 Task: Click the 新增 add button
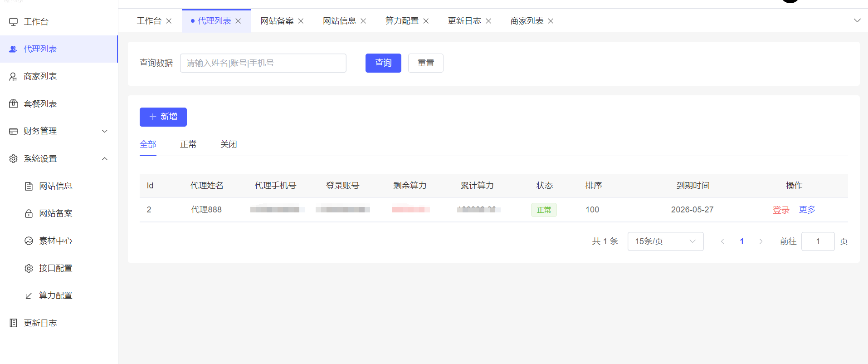(163, 117)
